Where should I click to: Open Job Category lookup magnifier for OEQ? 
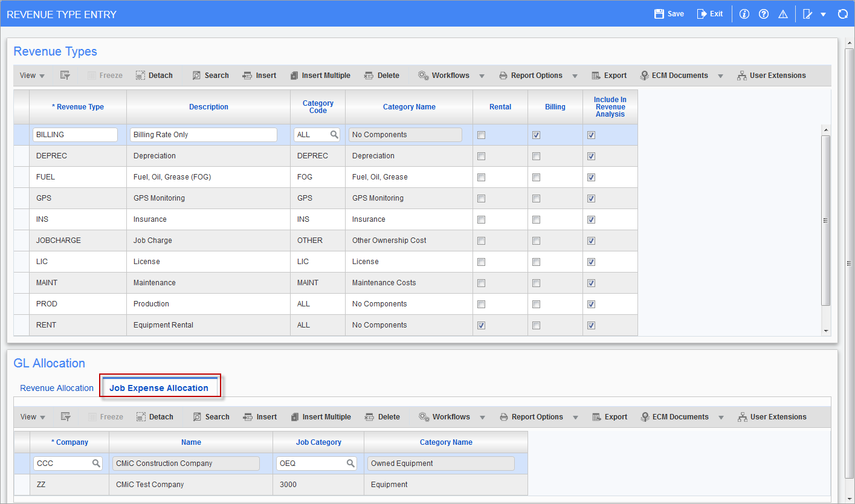pyautogui.click(x=350, y=464)
